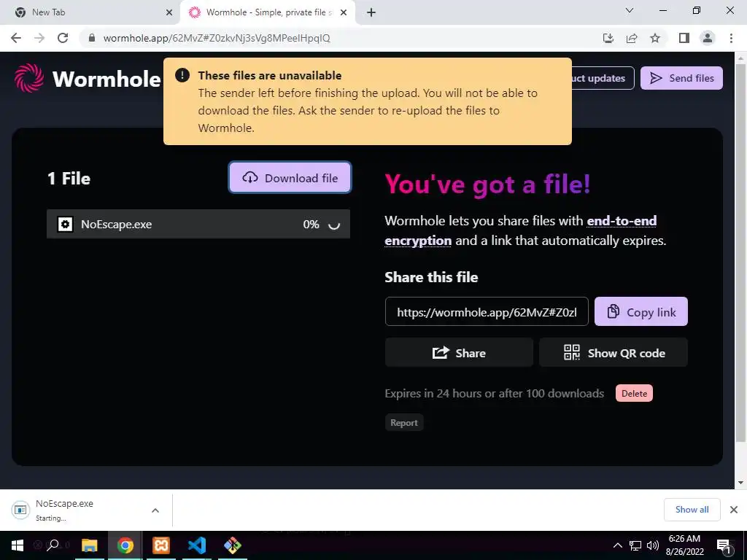Open the notification center icon
Viewport: 747px width, 560px height.
point(724,545)
